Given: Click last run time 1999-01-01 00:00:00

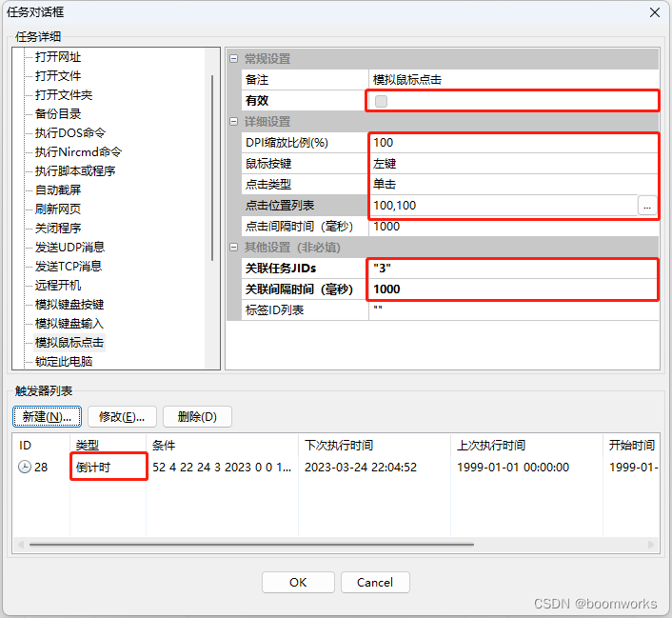Looking at the screenshot, I should tap(513, 467).
